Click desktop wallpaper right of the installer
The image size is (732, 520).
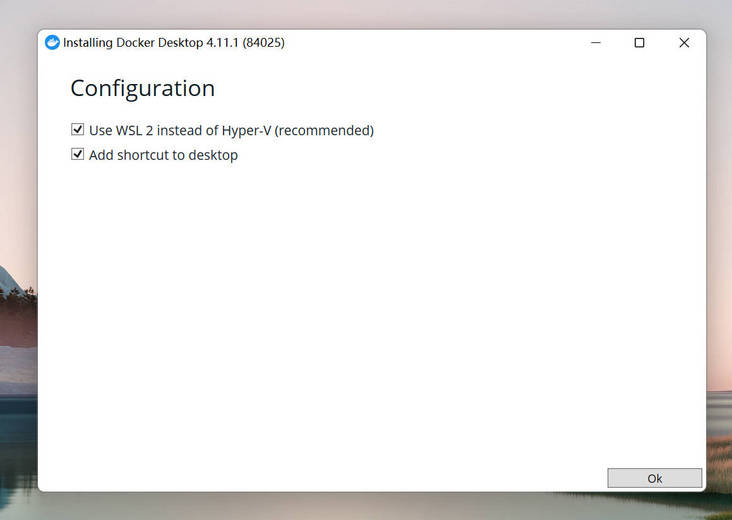719,200
